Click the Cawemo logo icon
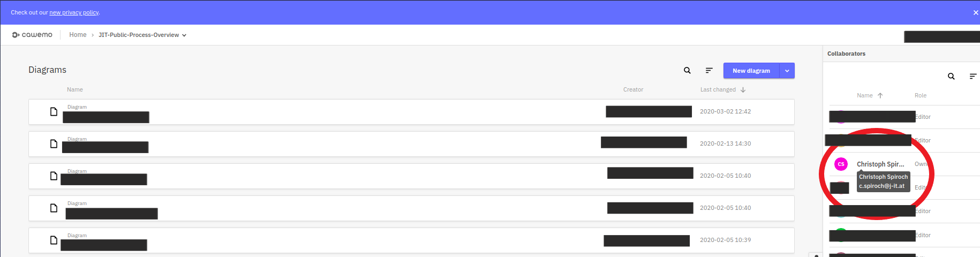The width and height of the screenshot is (980, 257). click(x=16, y=35)
